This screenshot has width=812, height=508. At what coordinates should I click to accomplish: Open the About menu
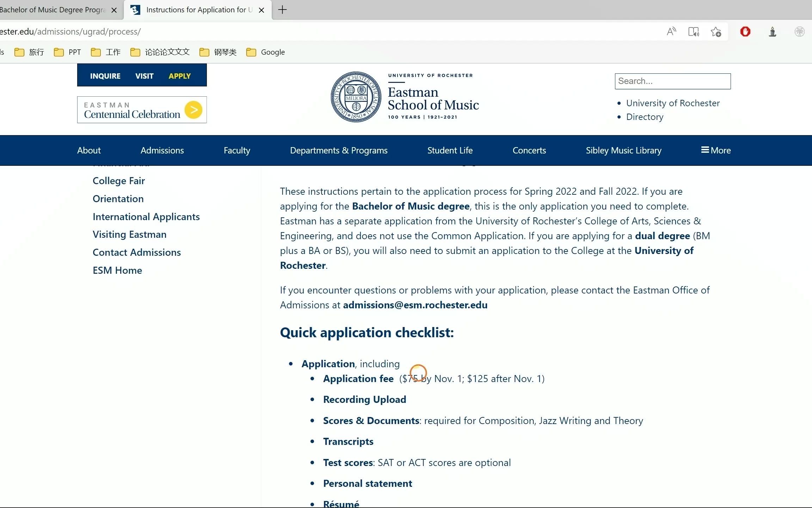tap(89, 150)
